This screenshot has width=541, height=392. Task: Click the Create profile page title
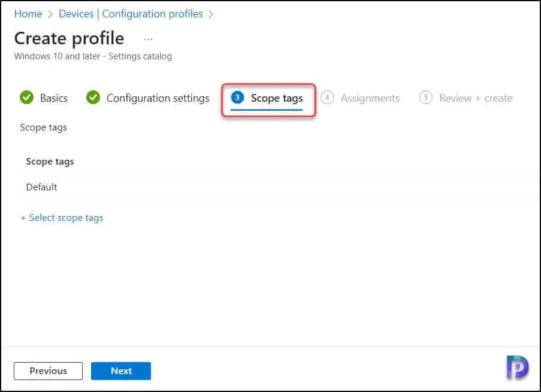(69, 38)
